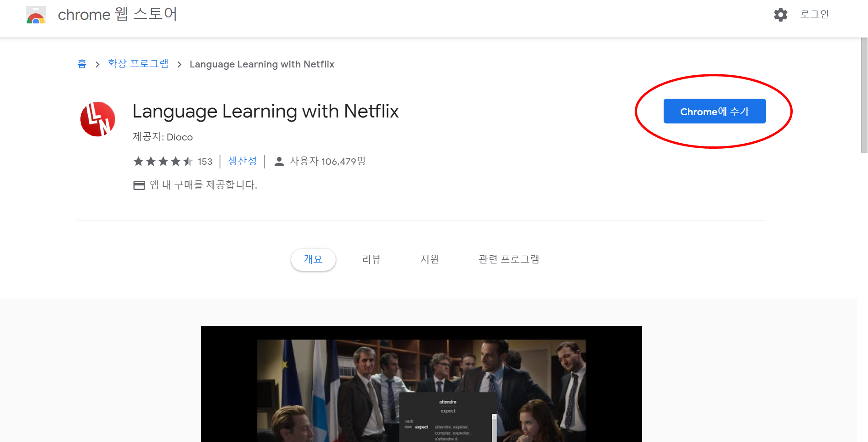This screenshot has width=868, height=442.
Task: Click the 'chrome 웹 스토어' title text
Action: tap(118, 14)
